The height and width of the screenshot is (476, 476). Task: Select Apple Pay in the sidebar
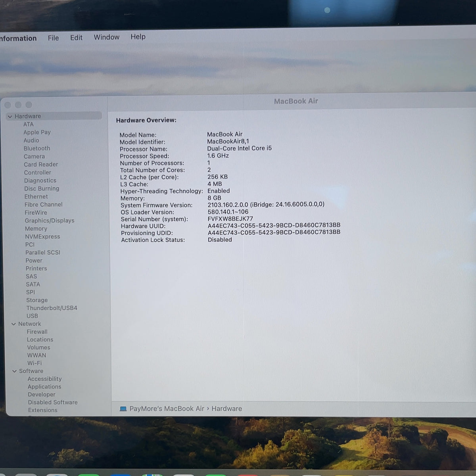click(37, 132)
